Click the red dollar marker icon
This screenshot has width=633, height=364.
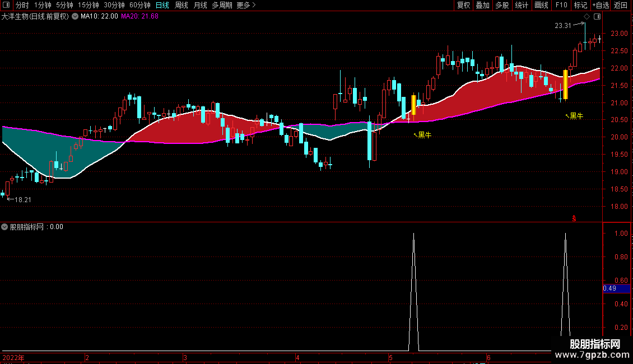(x=574, y=218)
